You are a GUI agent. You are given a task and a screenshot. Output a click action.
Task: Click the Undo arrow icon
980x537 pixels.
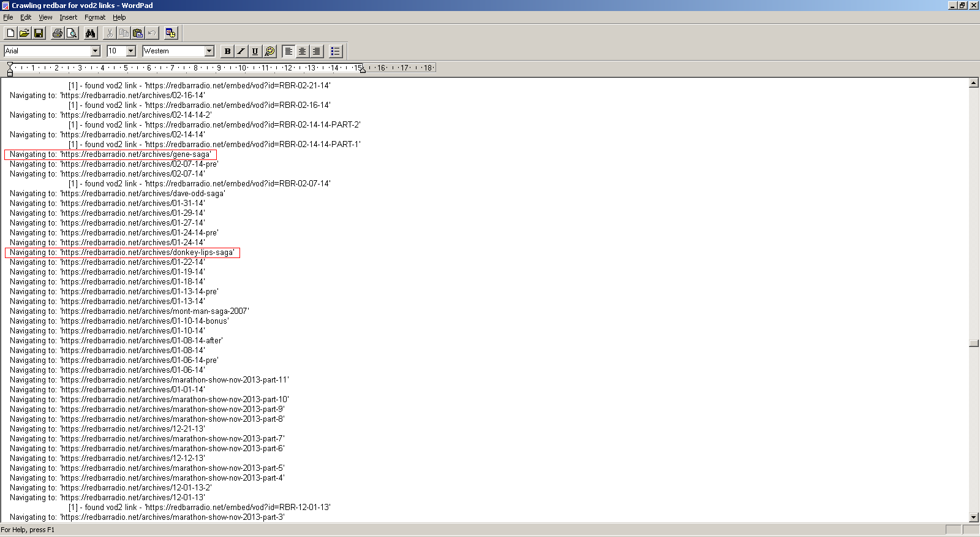[x=152, y=33]
